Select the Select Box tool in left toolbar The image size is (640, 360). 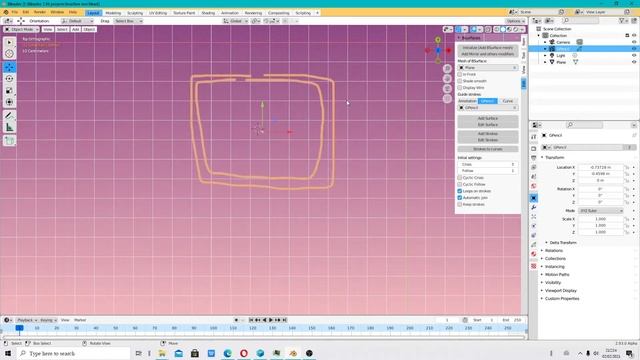tap(9, 43)
